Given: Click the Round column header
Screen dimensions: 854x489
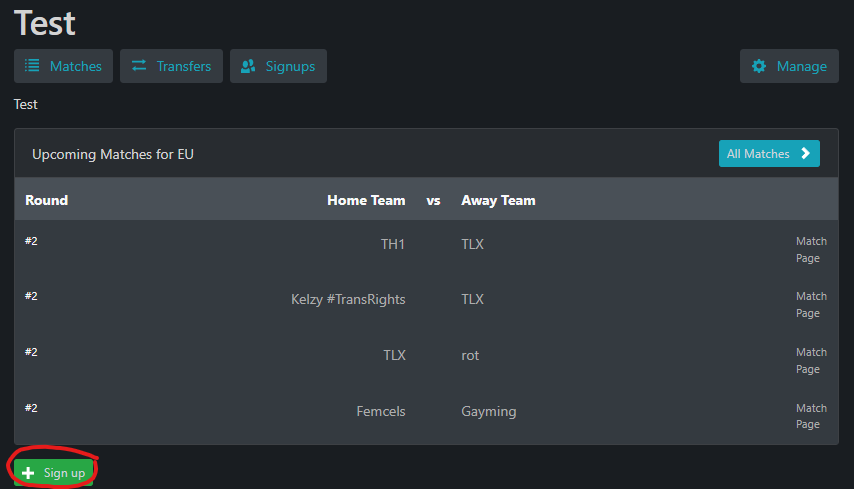Looking at the screenshot, I should point(47,200).
